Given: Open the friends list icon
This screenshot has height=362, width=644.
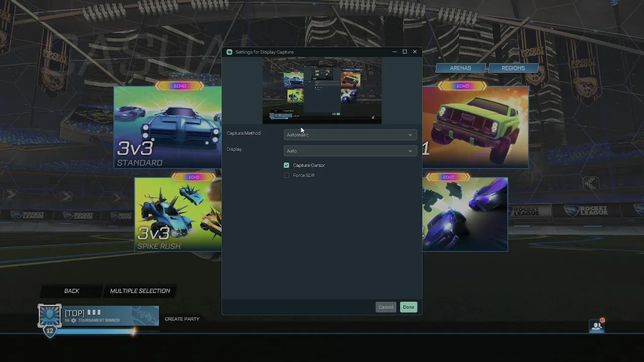Looking at the screenshot, I should pyautogui.click(x=597, y=325).
